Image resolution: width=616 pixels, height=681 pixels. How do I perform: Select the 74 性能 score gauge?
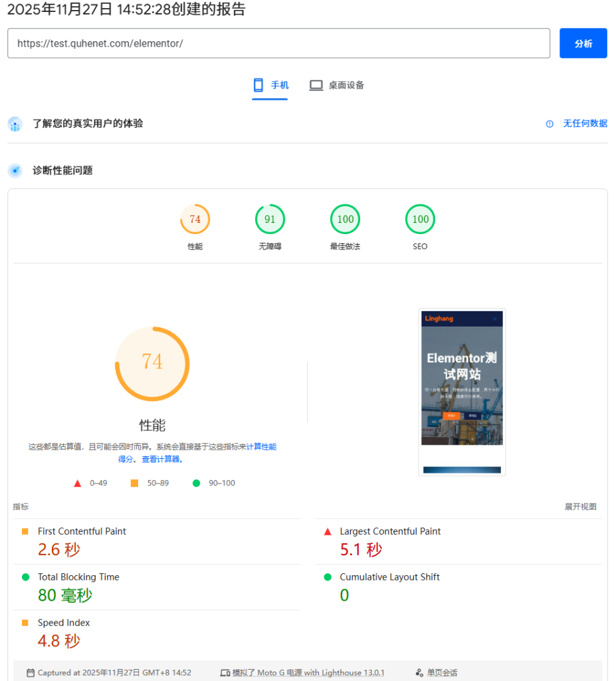click(195, 219)
